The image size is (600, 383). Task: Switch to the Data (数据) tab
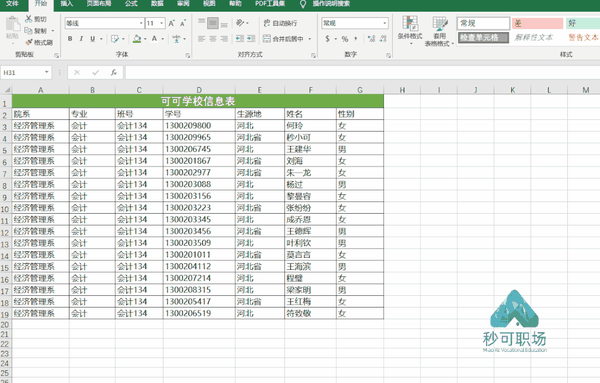[x=157, y=4]
